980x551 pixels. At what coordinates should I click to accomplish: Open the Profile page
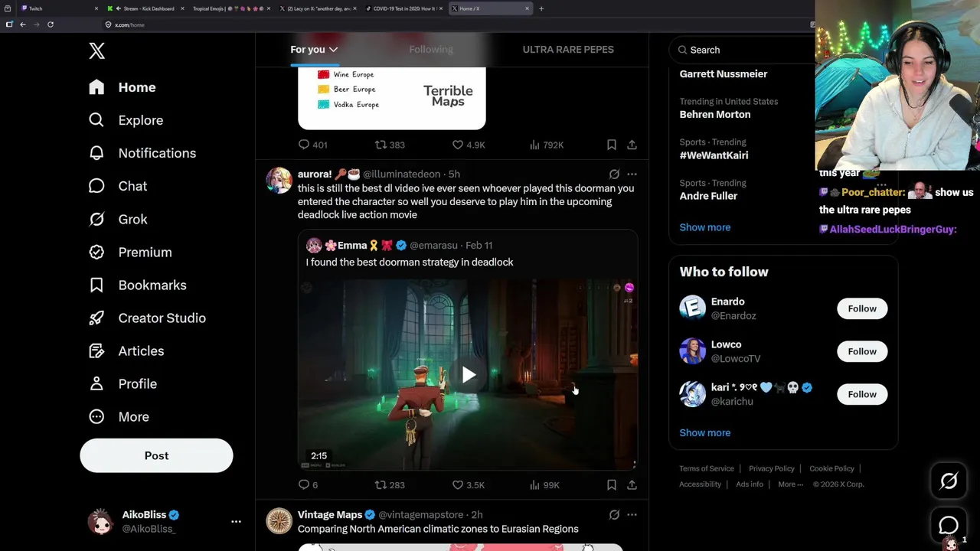122,383
